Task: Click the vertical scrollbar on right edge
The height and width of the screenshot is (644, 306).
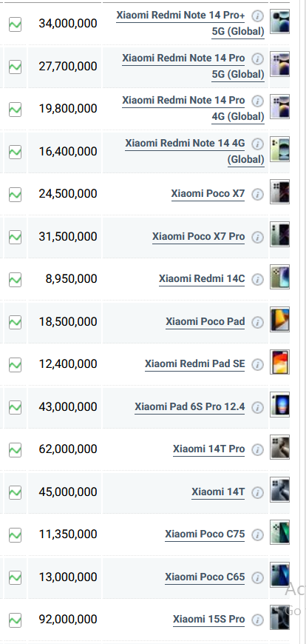Action: (302, 322)
